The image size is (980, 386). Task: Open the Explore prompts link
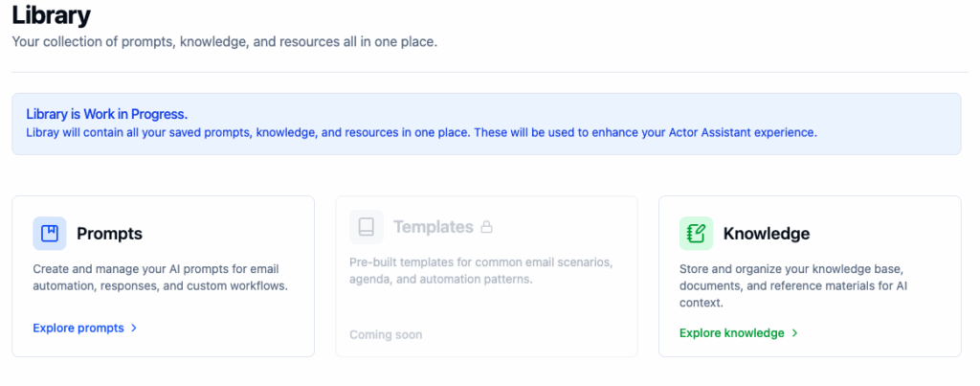78,328
